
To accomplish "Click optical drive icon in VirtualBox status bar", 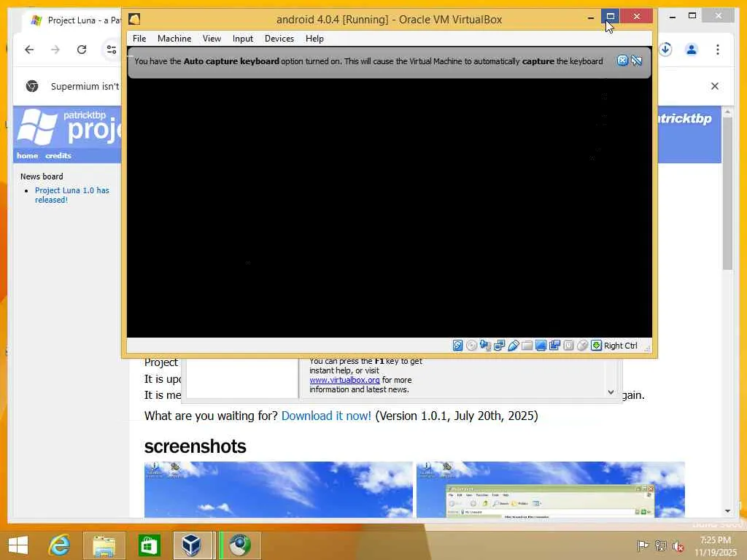I will [471, 346].
